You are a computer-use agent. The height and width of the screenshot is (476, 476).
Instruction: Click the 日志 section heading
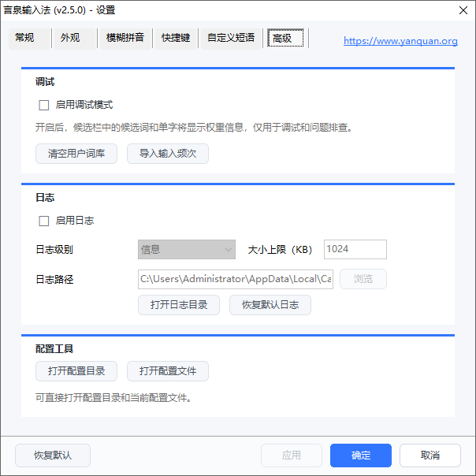pyautogui.click(x=45, y=198)
